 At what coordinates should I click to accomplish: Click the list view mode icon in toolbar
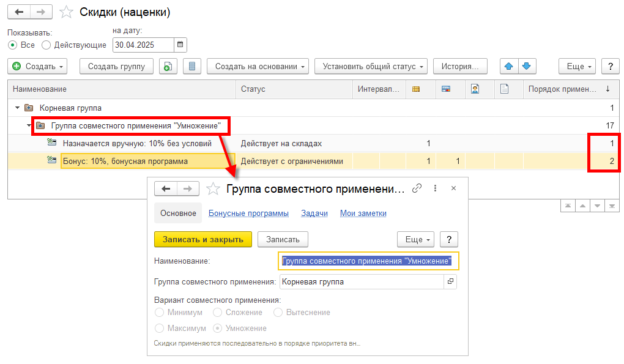pos(192,67)
